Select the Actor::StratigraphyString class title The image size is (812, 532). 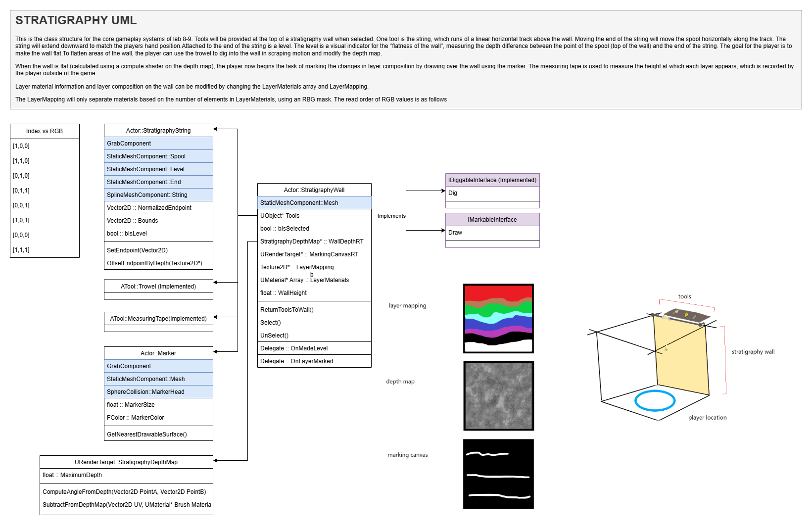(x=158, y=131)
